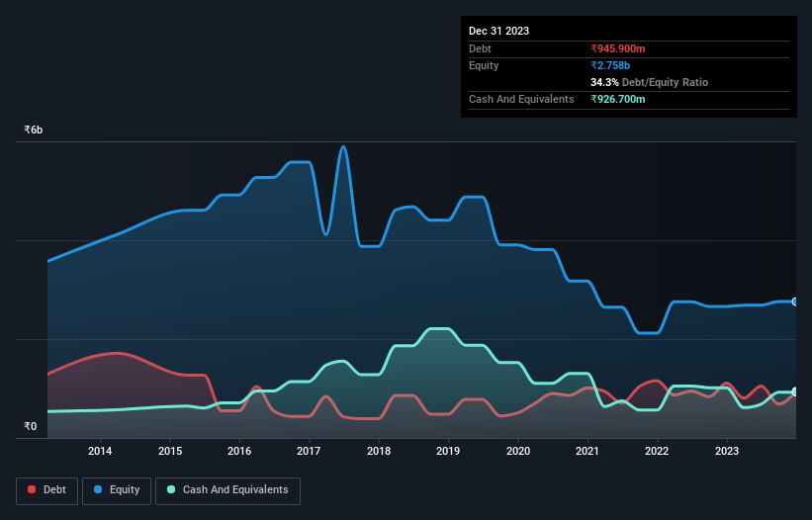Click the 2020 x-axis year label
Viewport: 812px width, 520px height.
point(517,452)
